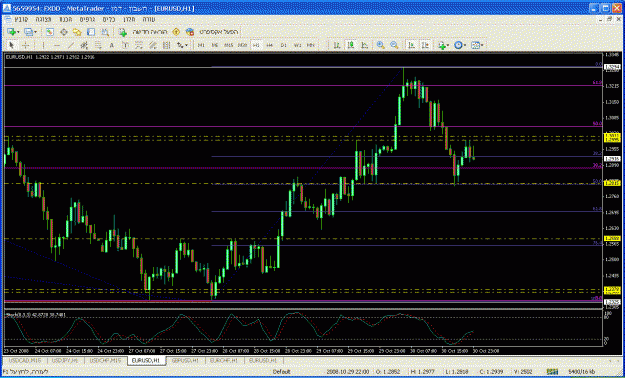Click the הפעל אקספרט Expert Advisors button

click(212, 32)
